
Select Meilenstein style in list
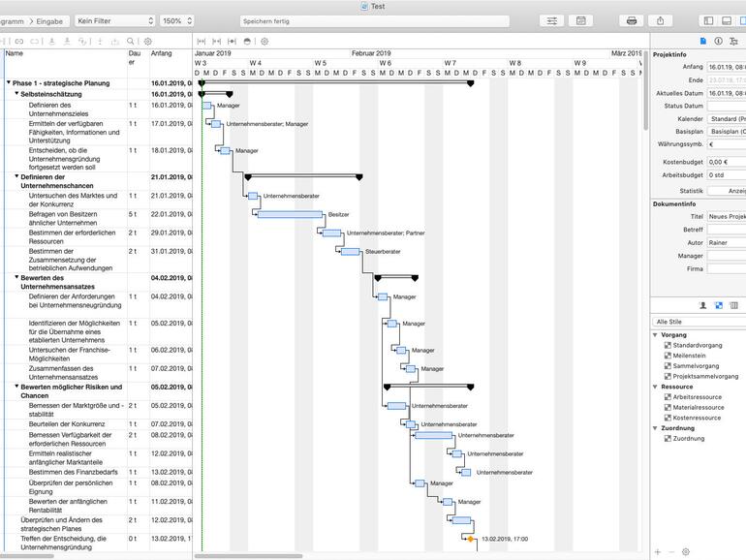(689, 356)
